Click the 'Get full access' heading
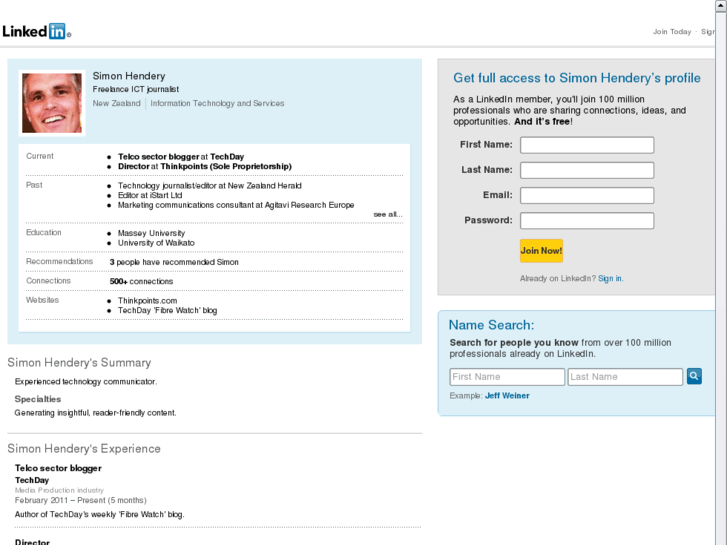727x545 pixels. pos(577,78)
